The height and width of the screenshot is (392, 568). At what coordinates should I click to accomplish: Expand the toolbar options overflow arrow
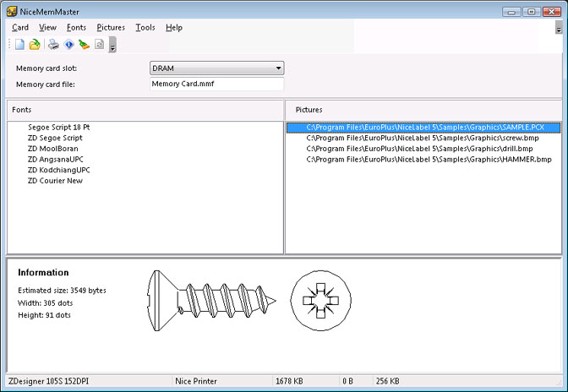point(112,45)
